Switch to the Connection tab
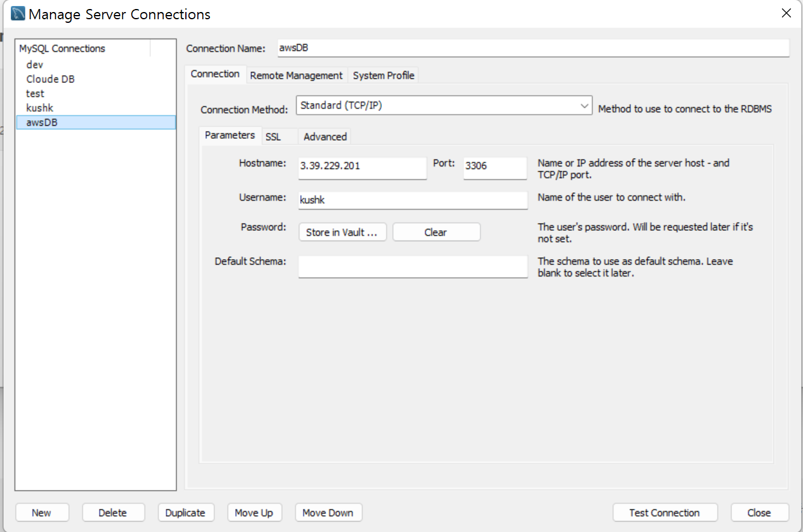This screenshot has width=803, height=532. tap(215, 74)
